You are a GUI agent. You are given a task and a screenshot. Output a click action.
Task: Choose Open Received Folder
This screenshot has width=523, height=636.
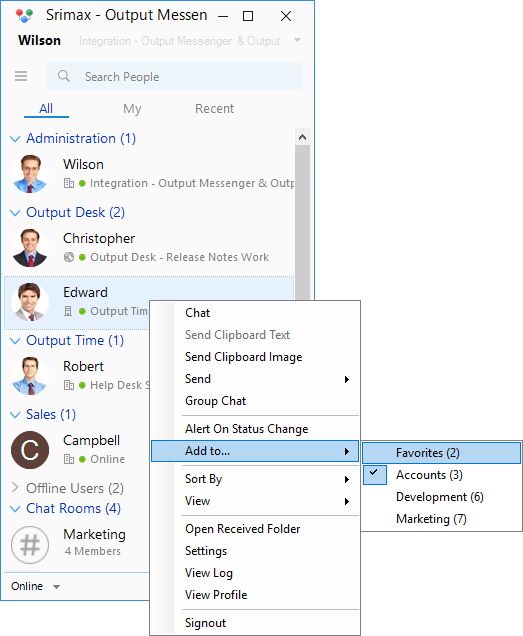255,529
